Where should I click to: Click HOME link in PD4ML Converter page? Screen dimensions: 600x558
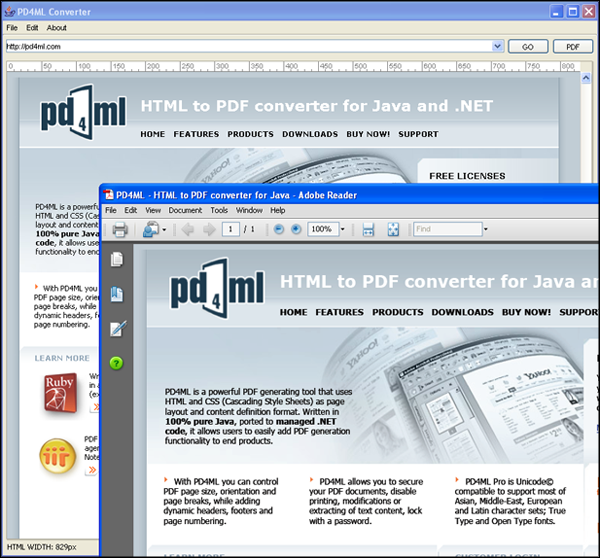click(x=153, y=134)
